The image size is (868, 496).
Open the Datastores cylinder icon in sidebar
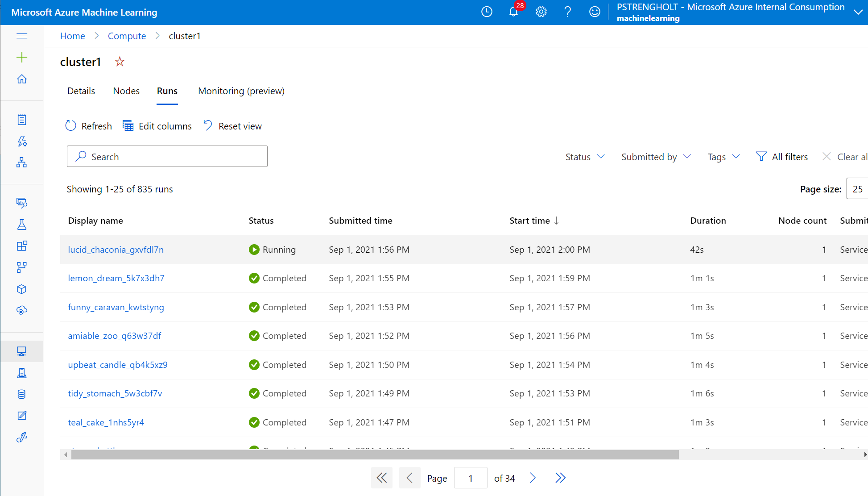pyautogui.click(x=22, y=394)
